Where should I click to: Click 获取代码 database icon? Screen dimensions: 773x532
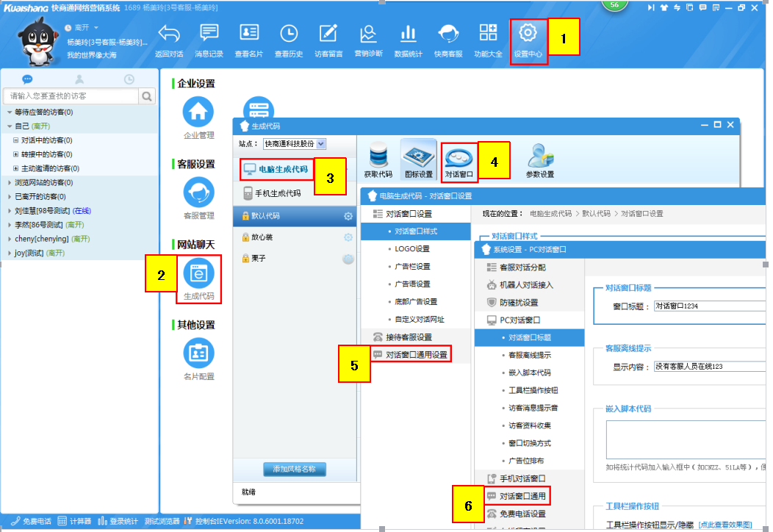point(378,159)
